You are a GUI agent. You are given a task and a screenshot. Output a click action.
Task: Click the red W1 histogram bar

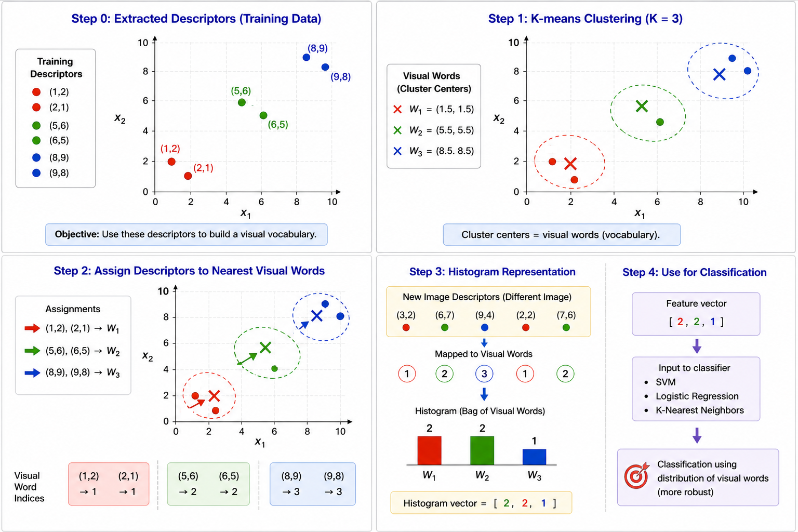[429, 450]
